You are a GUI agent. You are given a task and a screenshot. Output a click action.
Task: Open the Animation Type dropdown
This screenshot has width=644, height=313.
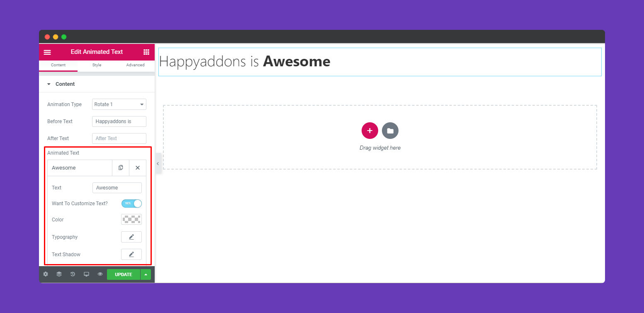coord(119,104)
